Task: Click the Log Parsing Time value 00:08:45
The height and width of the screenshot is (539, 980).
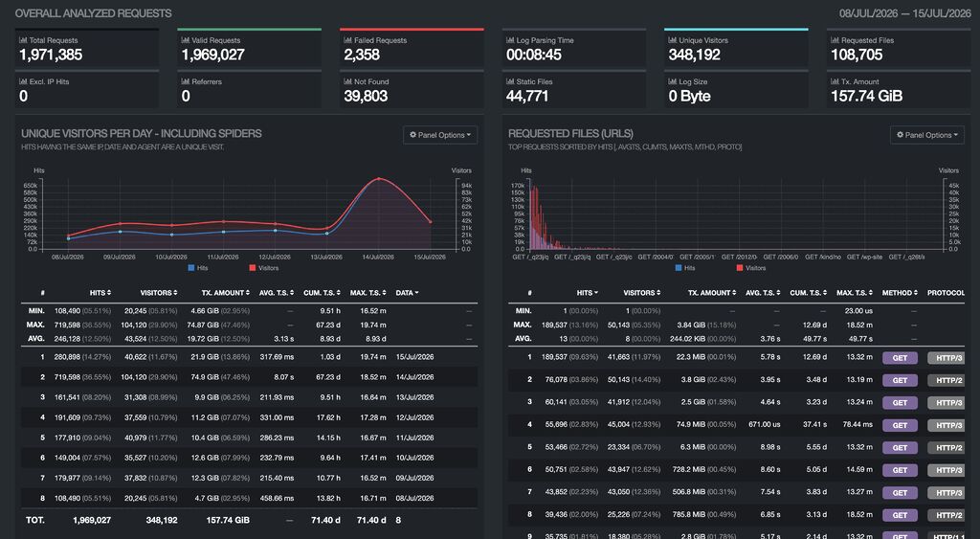Action: click(534, 55)
